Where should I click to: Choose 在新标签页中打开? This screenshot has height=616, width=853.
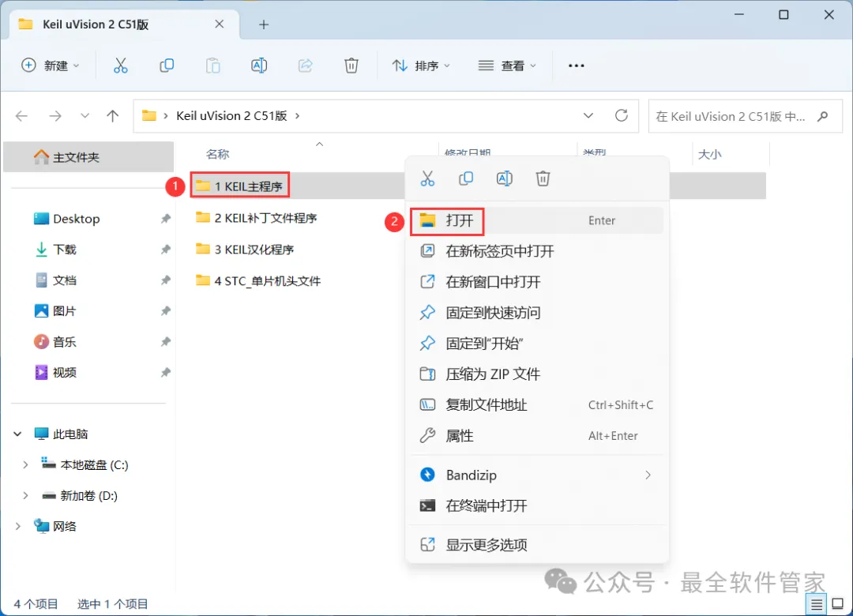pyautogui.click(x=537, y=251)
